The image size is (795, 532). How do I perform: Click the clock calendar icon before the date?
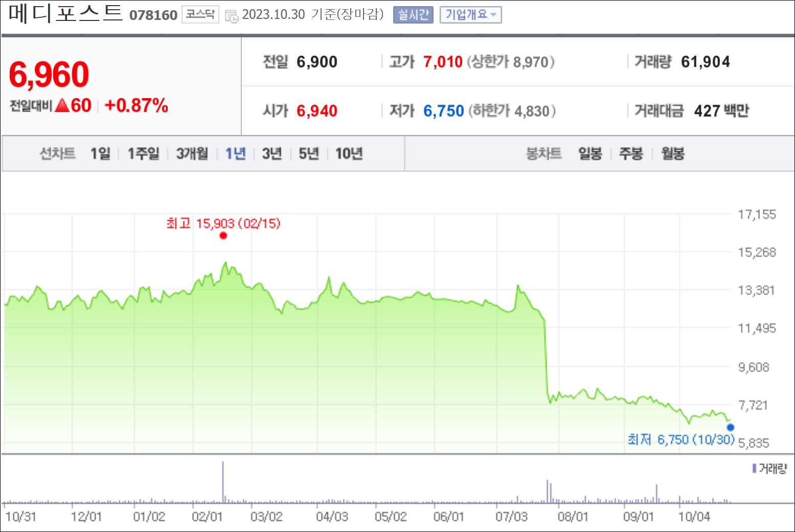(x=232, y=16)
